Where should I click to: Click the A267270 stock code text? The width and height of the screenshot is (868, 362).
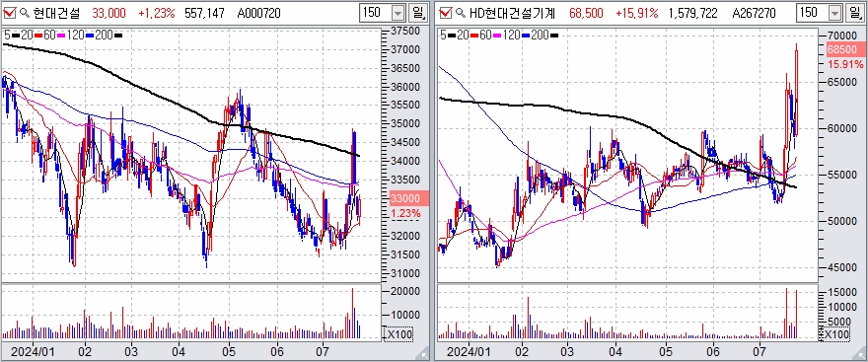coord(754,13)
